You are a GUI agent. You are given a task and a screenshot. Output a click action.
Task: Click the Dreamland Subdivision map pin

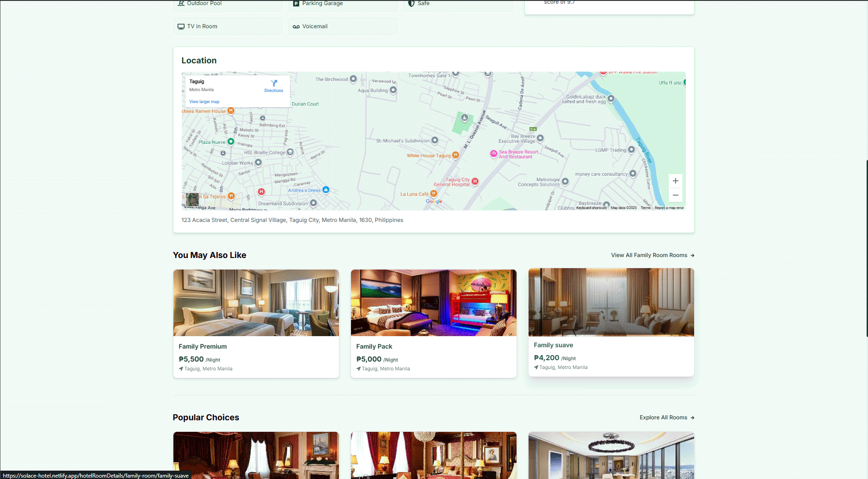pyautogui.click(x=314, y=203)
